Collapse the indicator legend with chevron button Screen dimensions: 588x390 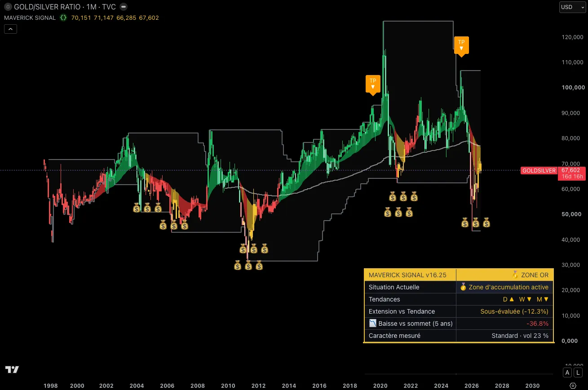tap(10, 29)
